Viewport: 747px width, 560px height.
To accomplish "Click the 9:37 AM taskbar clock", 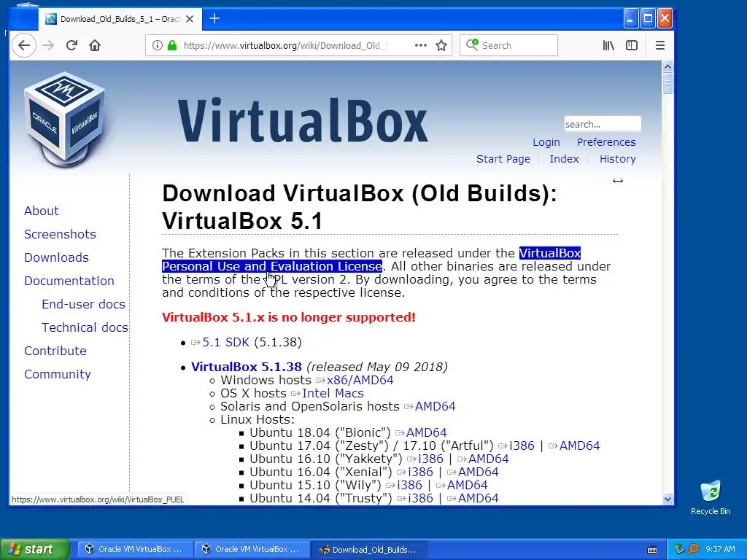I will pyautogui.click(x=720, y=549).
